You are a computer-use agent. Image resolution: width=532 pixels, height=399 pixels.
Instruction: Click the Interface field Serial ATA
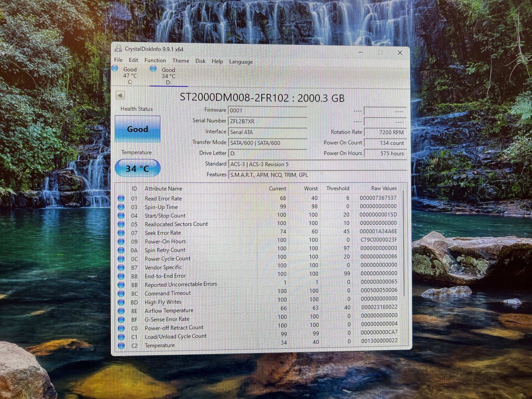tap(268, 132)
